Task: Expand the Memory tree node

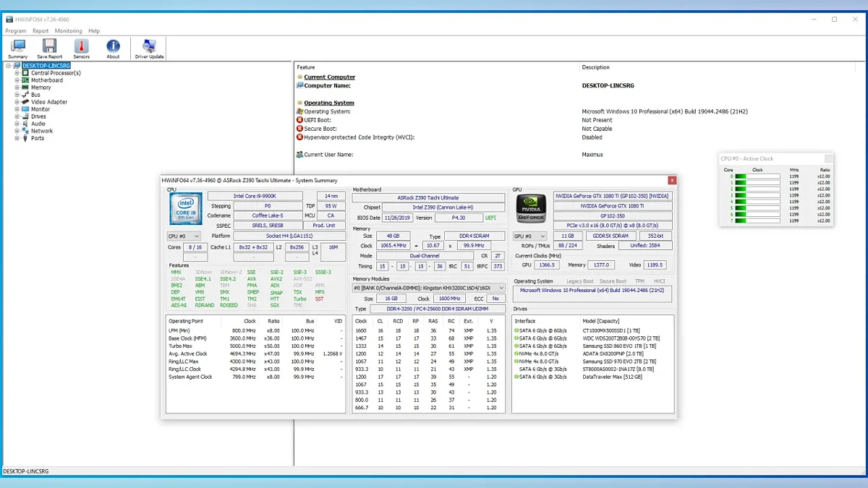Action: [x=17, y=87]
